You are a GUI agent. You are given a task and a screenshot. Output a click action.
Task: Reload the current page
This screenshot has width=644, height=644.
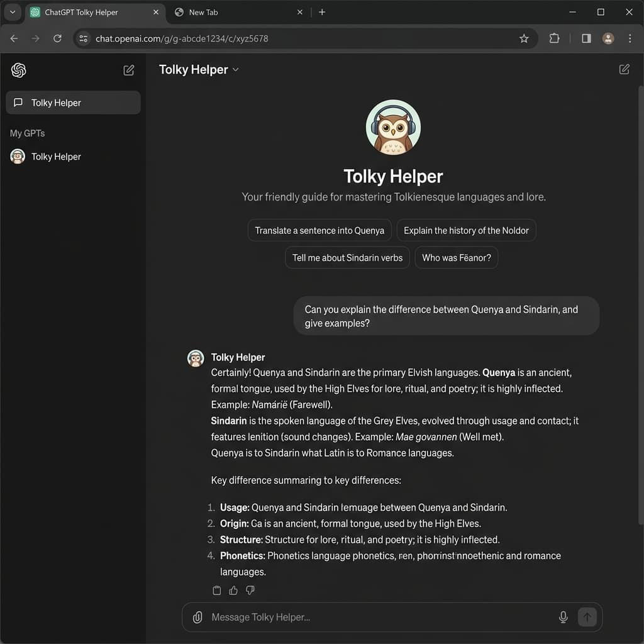pos(57,38)
